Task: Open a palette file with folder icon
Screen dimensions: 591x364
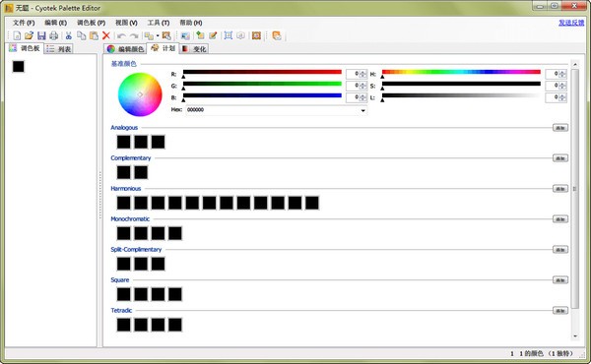Action: pos(29,35)
